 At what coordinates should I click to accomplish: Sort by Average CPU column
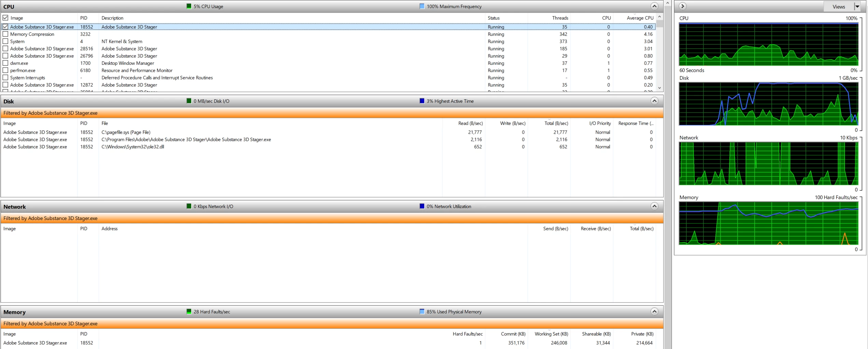(634, 18)
